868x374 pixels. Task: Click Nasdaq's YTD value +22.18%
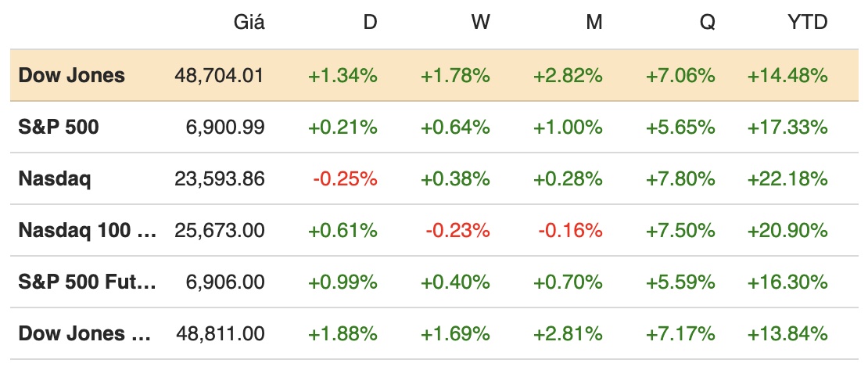click(787, 178)
